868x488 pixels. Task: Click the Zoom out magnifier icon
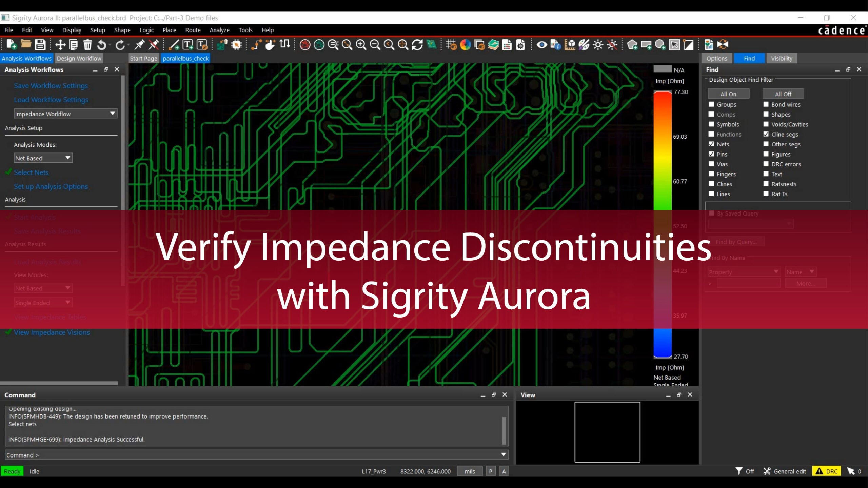(x=375, y=44)
